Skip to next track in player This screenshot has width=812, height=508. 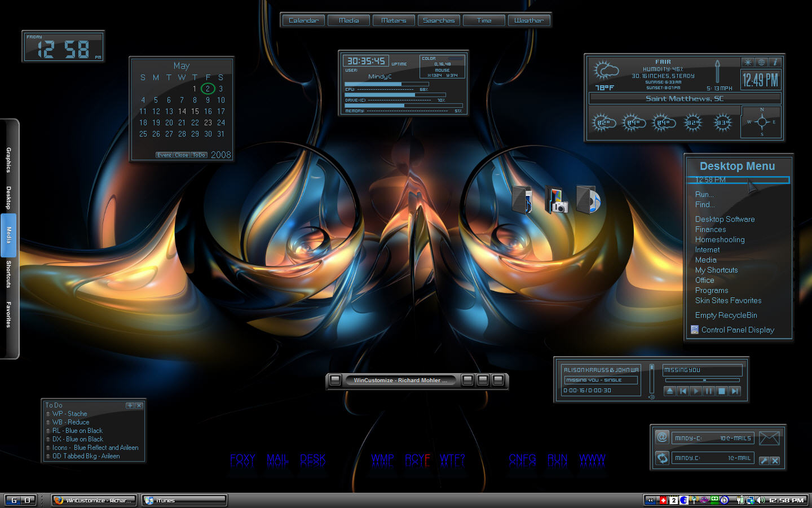click(734, 391)
